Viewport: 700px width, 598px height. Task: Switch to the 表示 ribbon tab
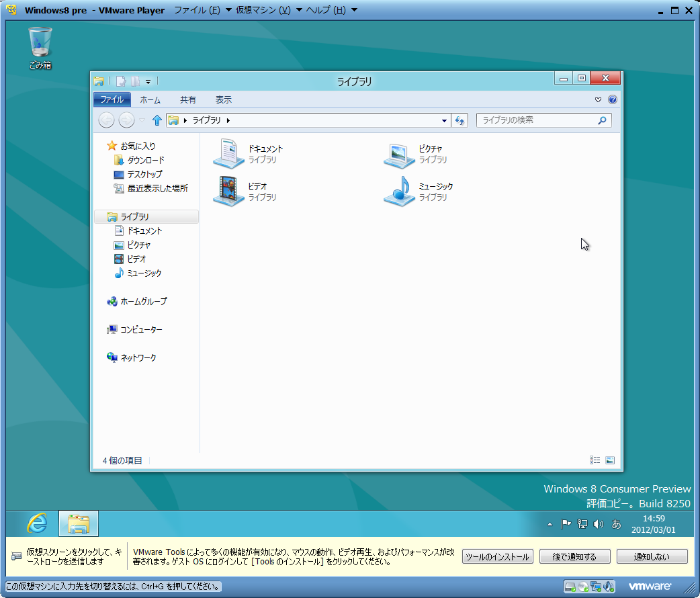point(224,100)
